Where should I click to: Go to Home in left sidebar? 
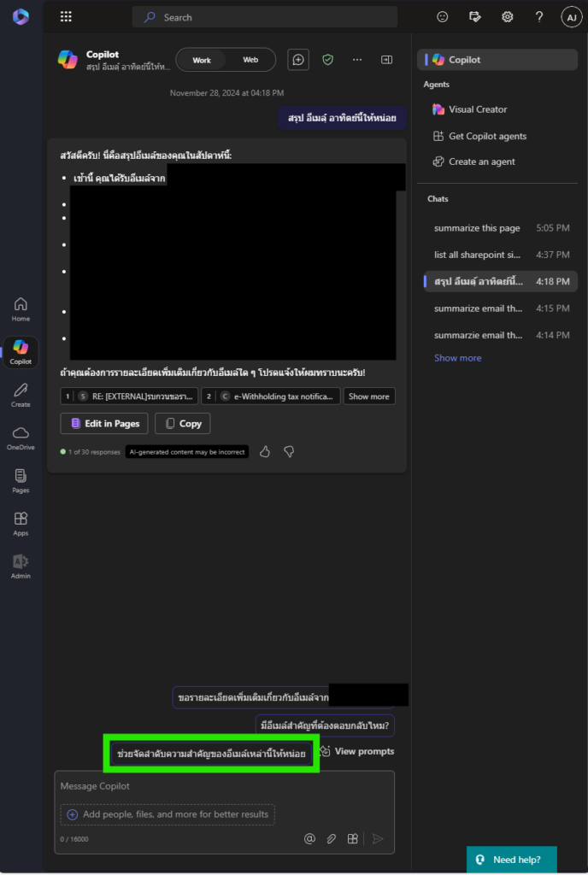(21, 309)
